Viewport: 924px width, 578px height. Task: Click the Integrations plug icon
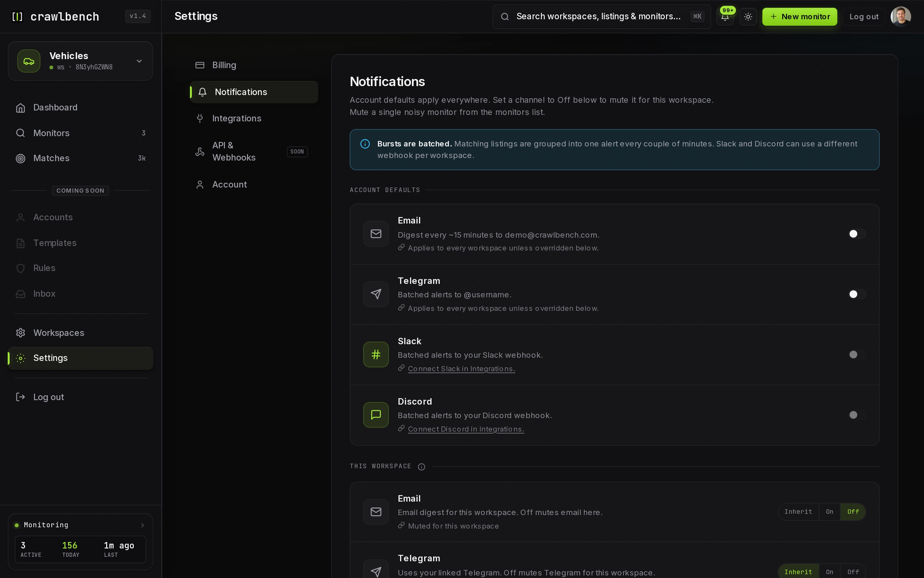point(200,118)
